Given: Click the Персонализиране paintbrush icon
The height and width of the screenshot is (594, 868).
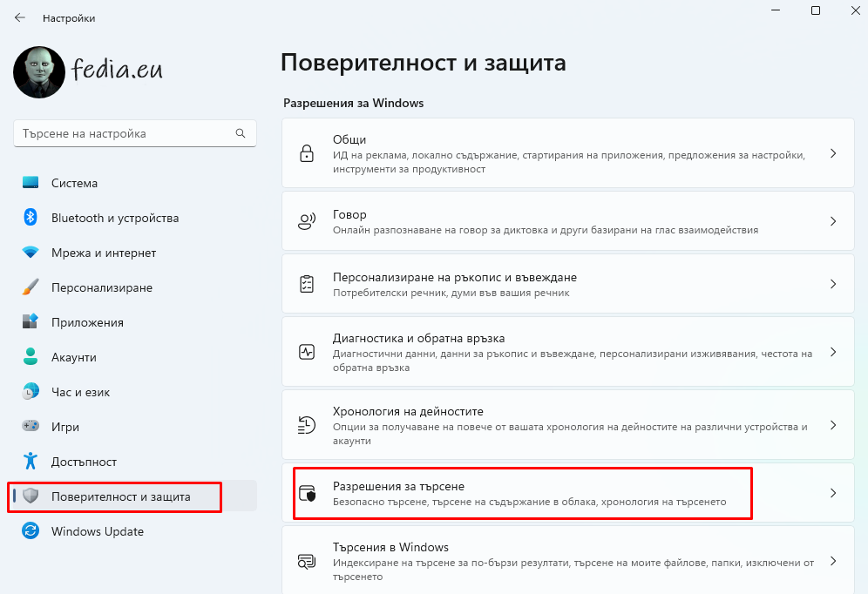Looking at the screenshot, I should [x=31, y=287].
